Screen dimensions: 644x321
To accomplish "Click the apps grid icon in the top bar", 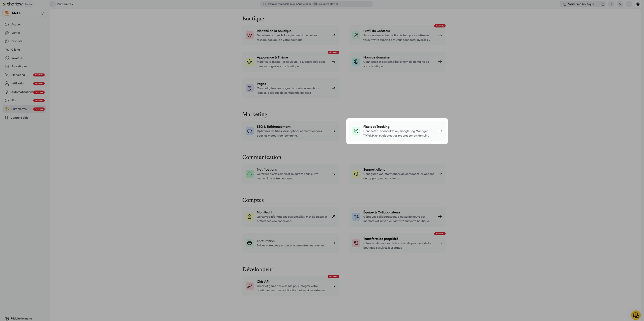I will point(629,4).
